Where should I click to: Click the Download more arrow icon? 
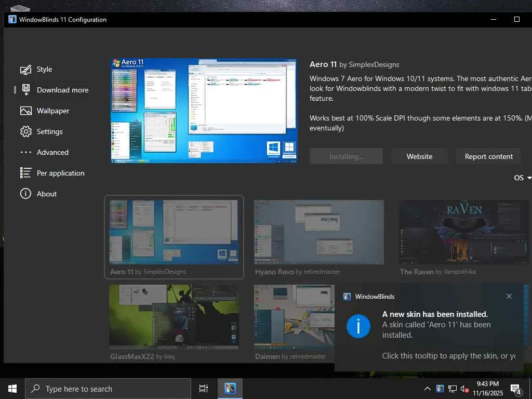click(26, 90)
